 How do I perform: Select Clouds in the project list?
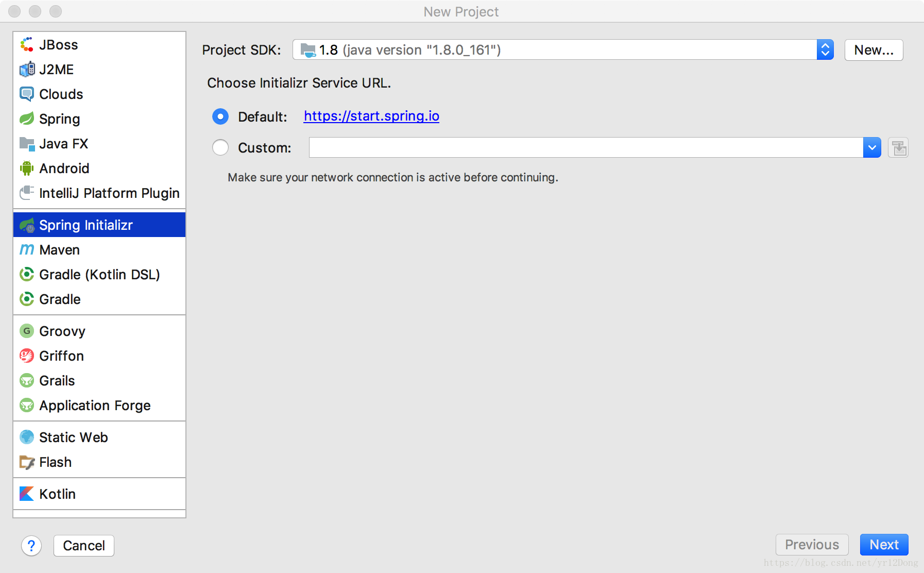99,94
